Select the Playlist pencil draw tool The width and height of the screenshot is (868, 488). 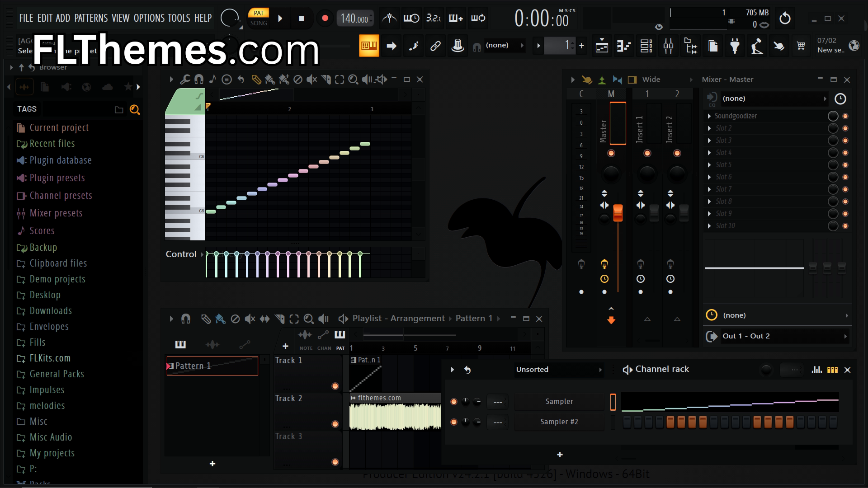pyautogui.click(x=206, y=319)
